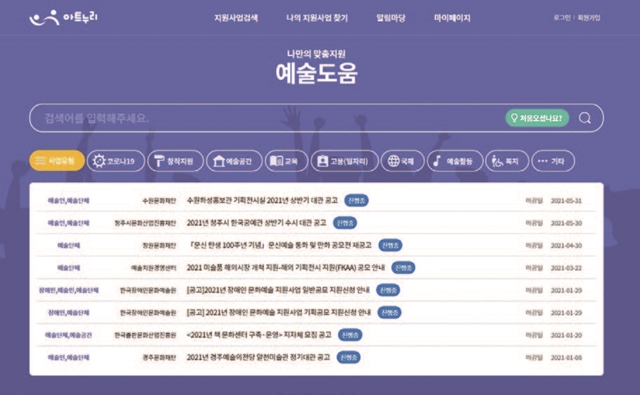The height and width of the screenshot is (395, 640).
Task: Click the 경주문화재단 organization text
Action: [x=159, y=358]
